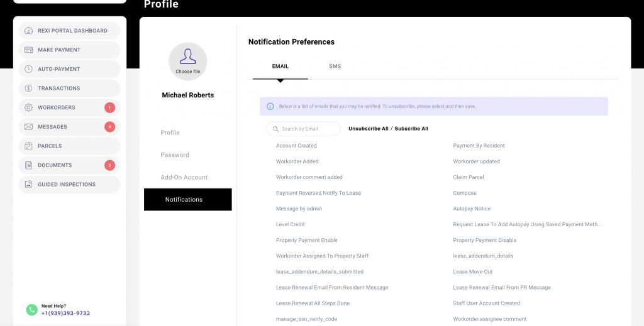
Task: Click the Transactions dollar icon
Action: [28, 89]
